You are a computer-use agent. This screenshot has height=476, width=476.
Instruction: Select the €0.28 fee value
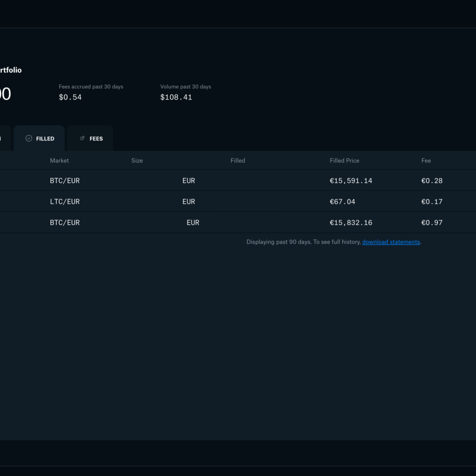click(x=432, y=181)
